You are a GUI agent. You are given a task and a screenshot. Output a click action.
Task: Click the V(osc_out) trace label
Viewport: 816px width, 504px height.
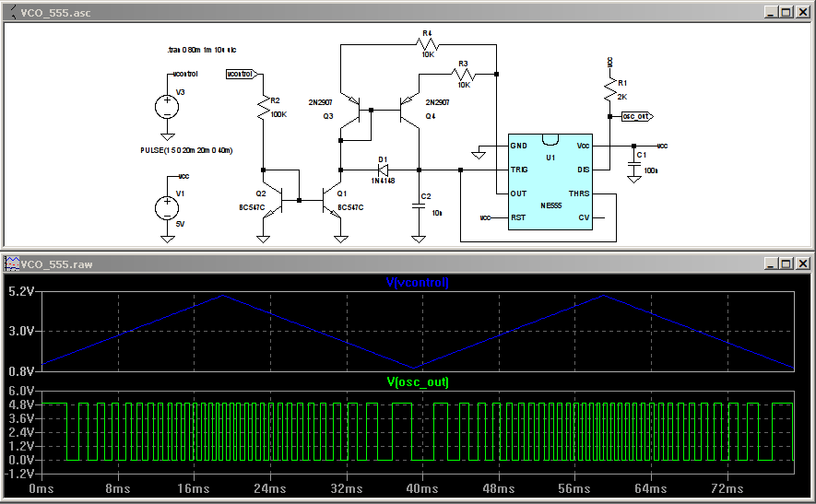click(x=418, y=382)
